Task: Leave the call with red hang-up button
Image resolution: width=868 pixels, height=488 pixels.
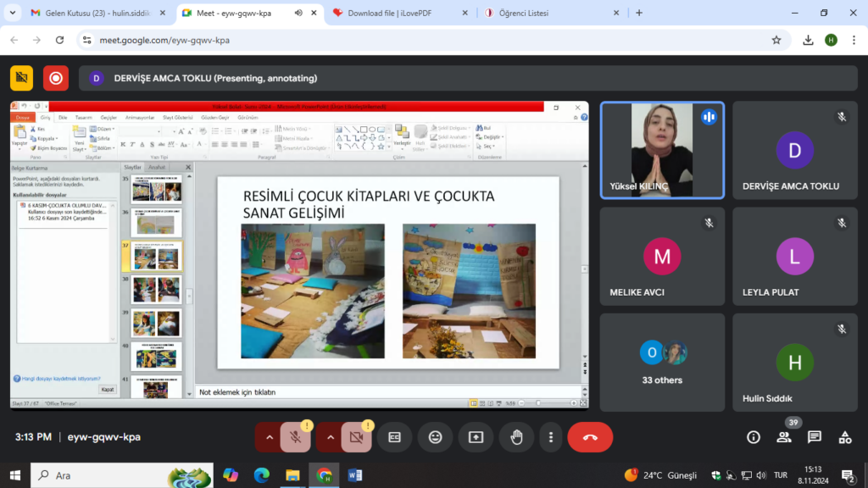Action: click(x=590, y=437)
